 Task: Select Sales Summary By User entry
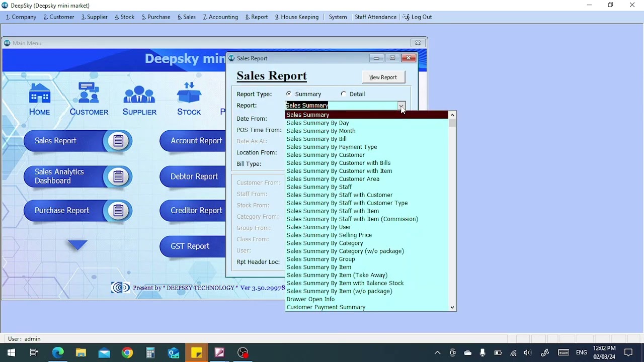pos(366,227)
